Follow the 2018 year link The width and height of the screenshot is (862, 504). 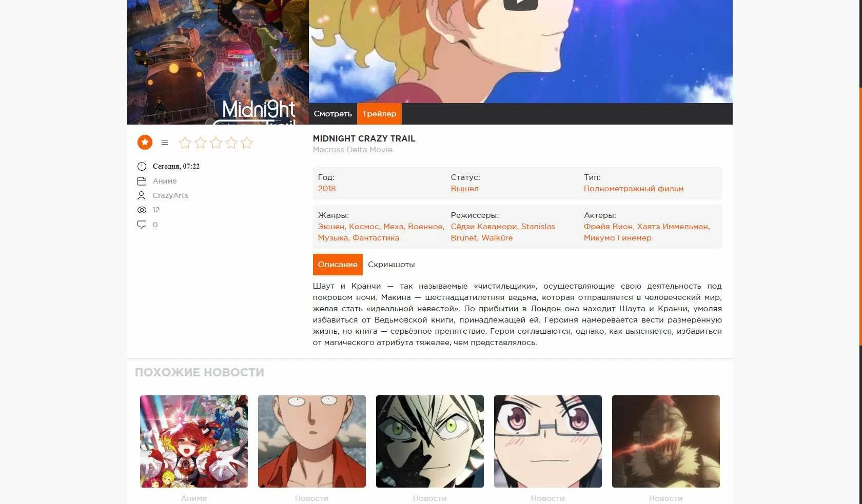327,189
